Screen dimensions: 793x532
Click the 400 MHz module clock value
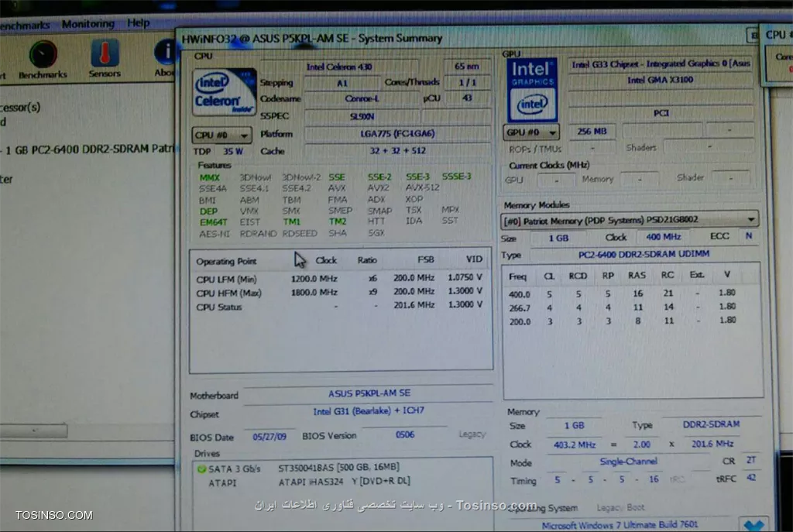tap(663, 237)
